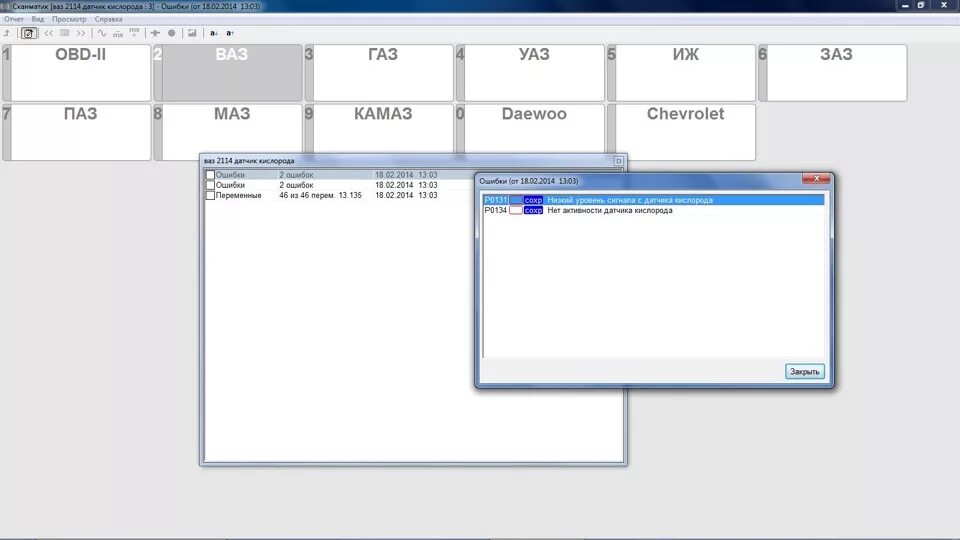960x540 pixels.
Task: Increase font size with the a↑ icon
Action: (x=230, y=33)
